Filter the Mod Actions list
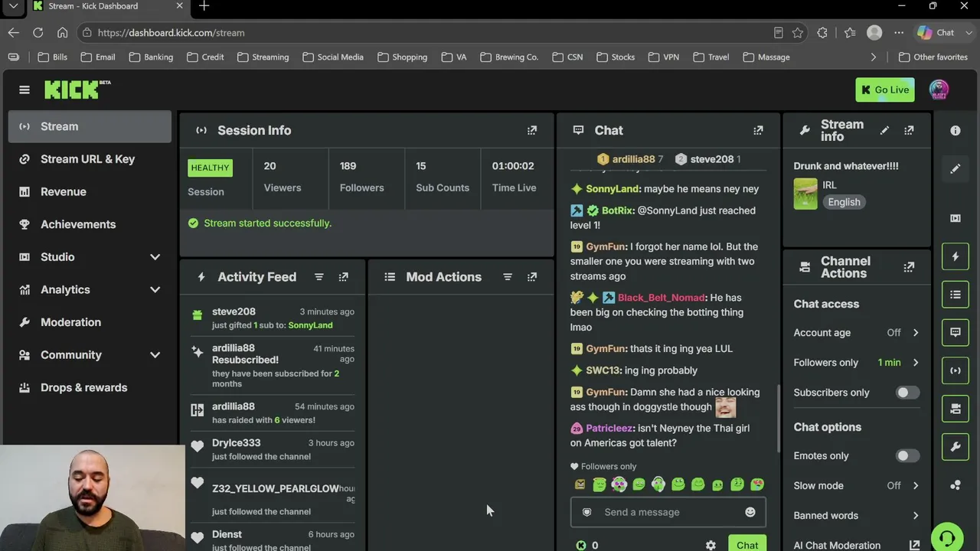The width and height of the screenshot is (980, 551). [x=508, y=277]
